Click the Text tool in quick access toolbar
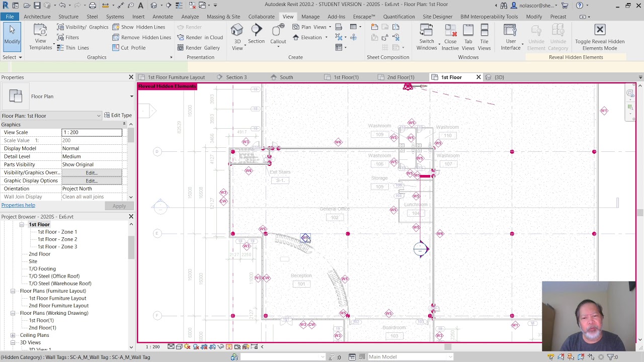 (x=140, y=6)
